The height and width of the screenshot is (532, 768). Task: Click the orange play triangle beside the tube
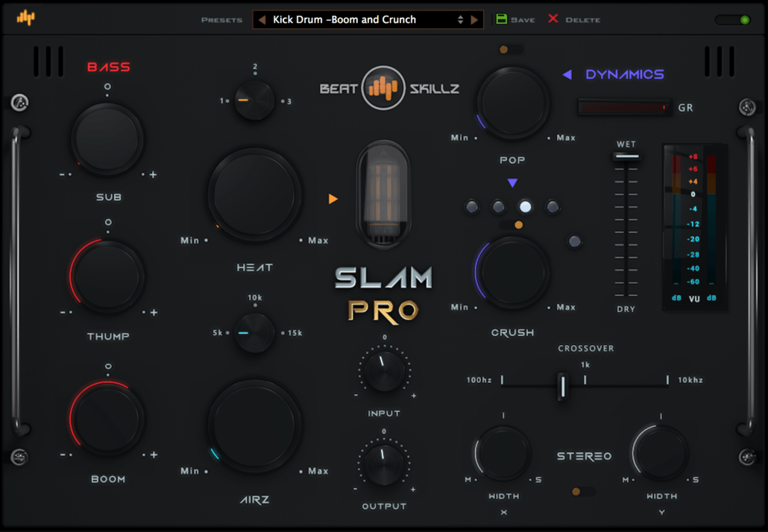point(333,199)
